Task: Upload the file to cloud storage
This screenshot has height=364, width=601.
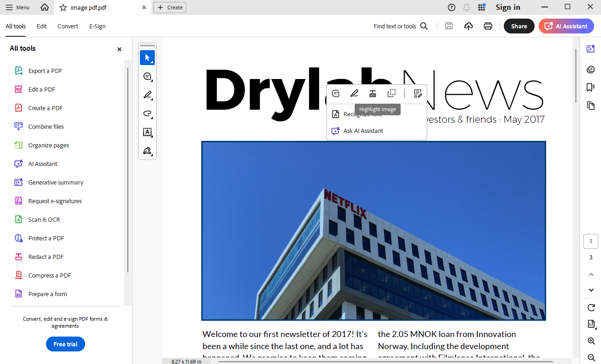Action: [469, 26]
